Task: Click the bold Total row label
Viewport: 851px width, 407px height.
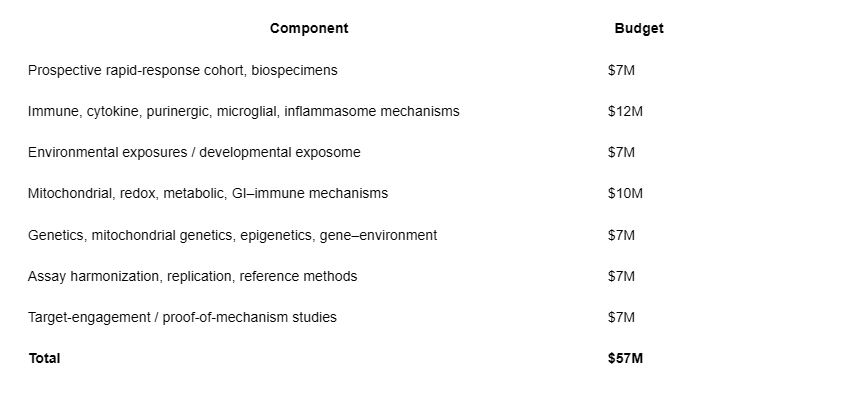Action: [45, 359]
